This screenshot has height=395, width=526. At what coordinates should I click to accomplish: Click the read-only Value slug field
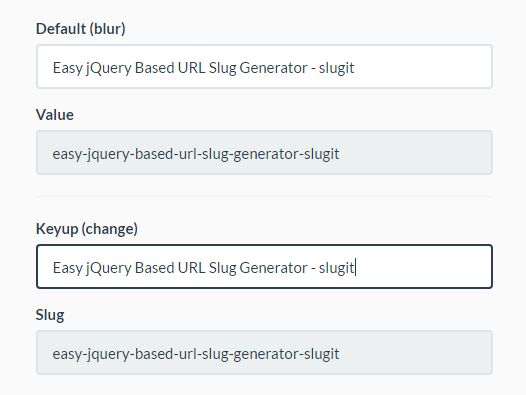[x=264, y=152]
